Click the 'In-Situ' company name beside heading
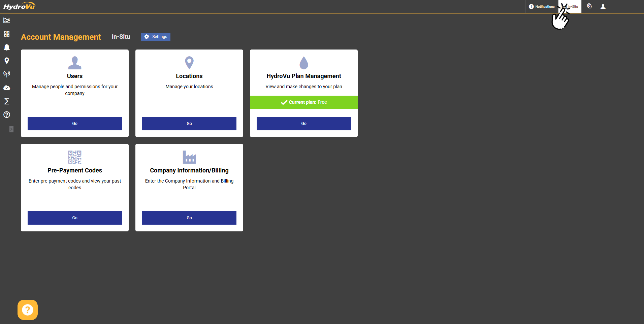 121,37
